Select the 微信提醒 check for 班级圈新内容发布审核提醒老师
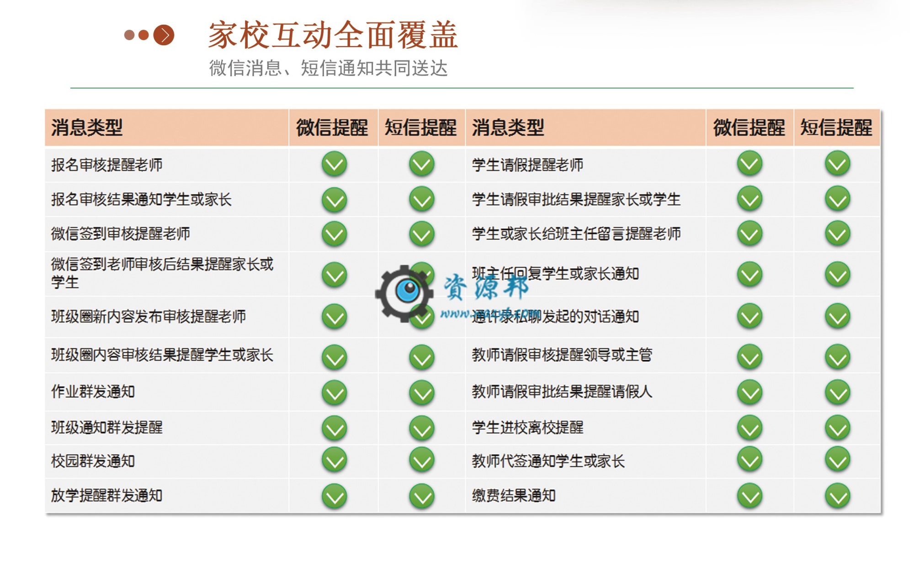 (335, 316)
